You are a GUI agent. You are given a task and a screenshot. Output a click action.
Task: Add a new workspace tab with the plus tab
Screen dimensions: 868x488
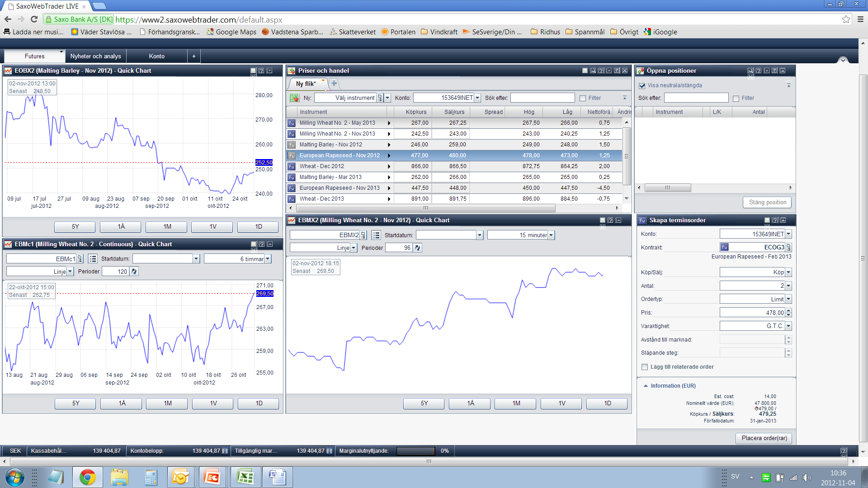click(x=193, y=56)
